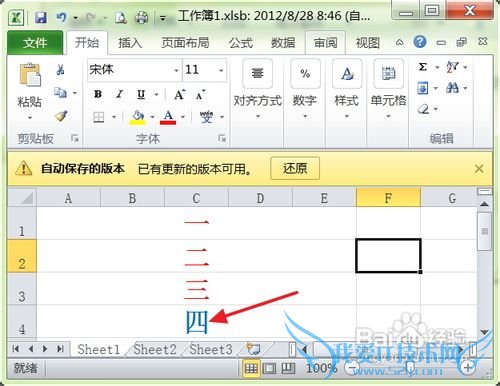Expand the 单元格 cells group
The image size is (500, 386).
(388, 90)
